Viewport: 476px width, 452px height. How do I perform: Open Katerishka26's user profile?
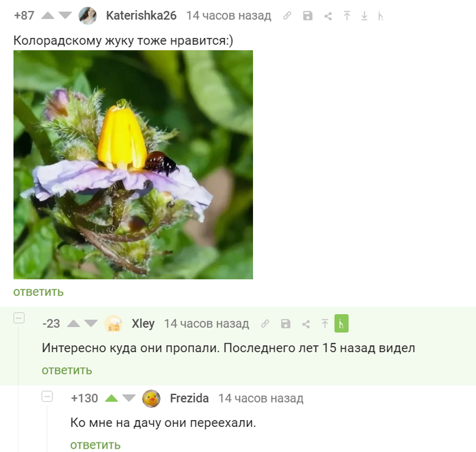(141, 16)
